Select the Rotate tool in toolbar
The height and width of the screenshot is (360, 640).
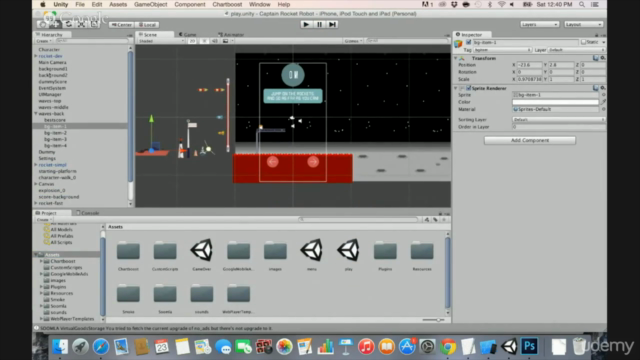pos(69,24)
